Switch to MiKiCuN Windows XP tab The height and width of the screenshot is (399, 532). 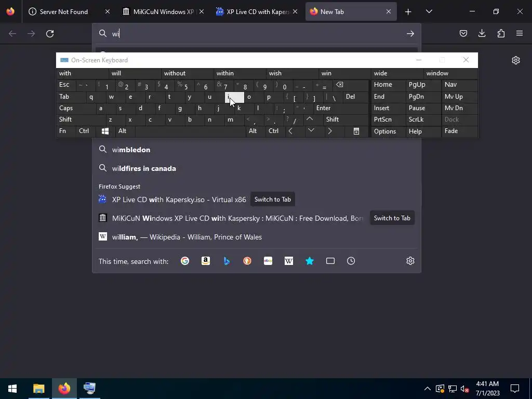click(163, 12)
